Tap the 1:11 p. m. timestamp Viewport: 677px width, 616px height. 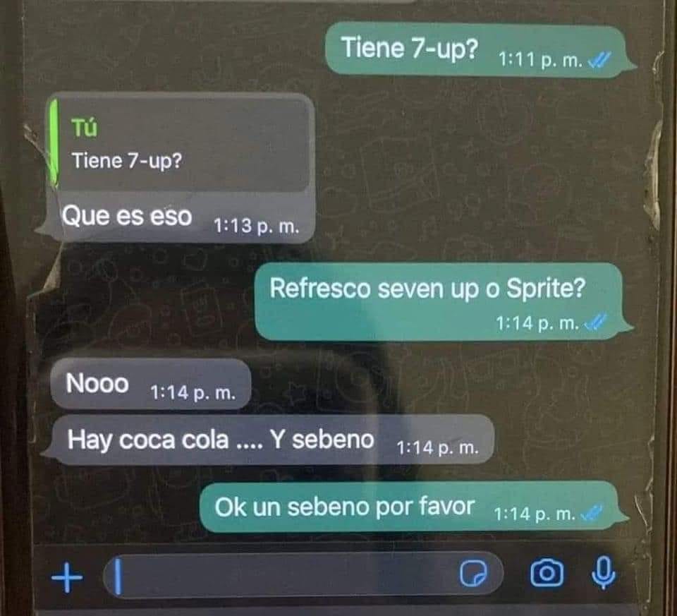[x=541, y=59]
